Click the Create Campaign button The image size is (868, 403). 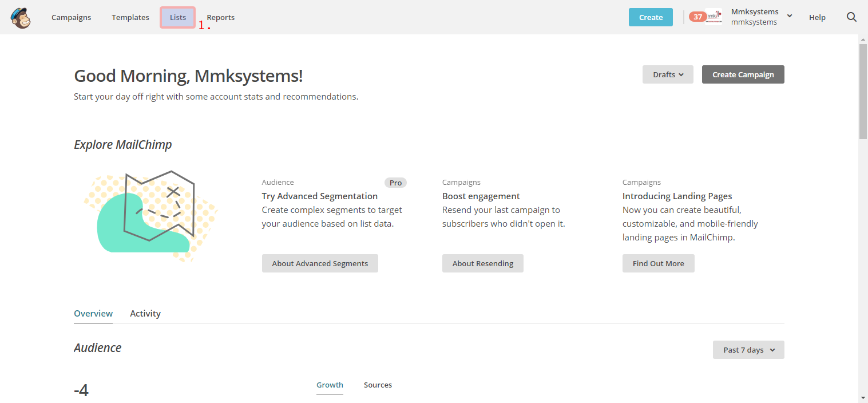coord(743,74)
